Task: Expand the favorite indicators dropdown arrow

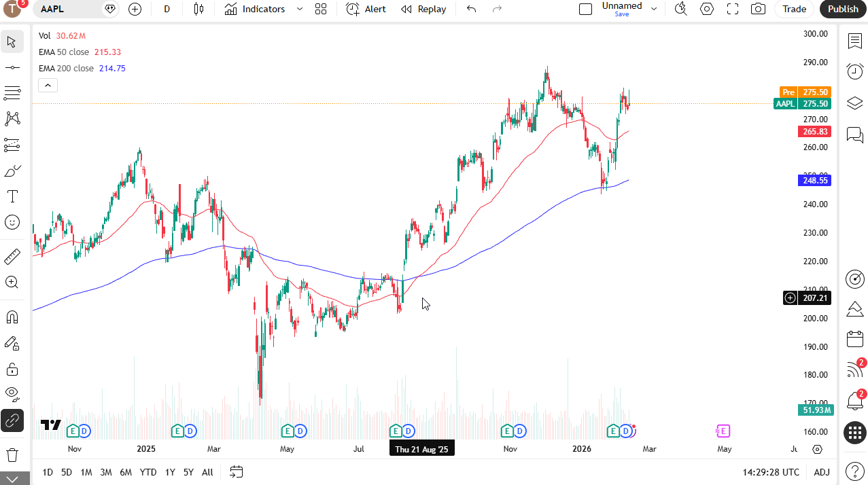Action: pos(300,9)
